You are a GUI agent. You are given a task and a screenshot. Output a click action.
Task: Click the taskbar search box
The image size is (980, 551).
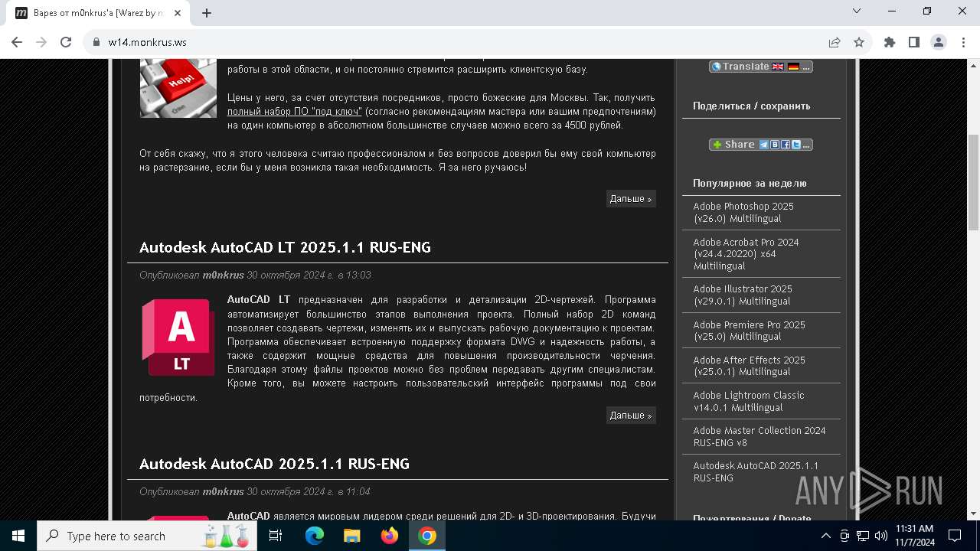[147, 536]
